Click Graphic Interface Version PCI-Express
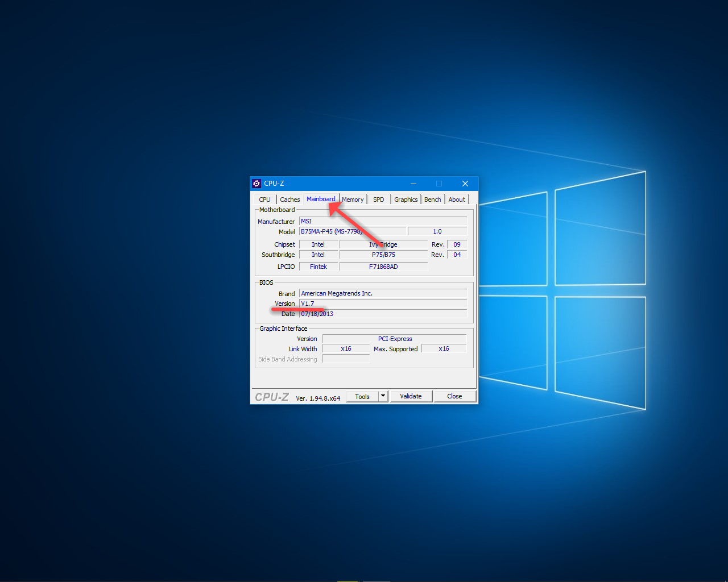Screen dimensions: 728x582 click(x=395, y=339)
